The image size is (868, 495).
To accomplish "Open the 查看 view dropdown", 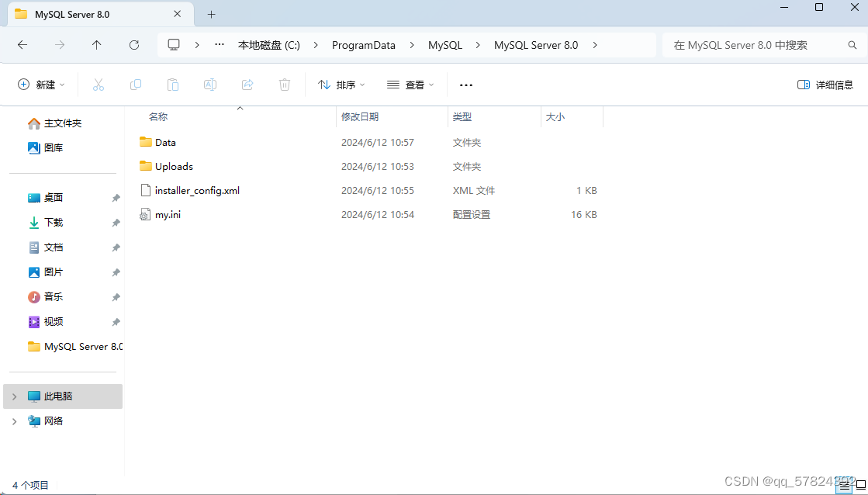I will coord(410,85).
